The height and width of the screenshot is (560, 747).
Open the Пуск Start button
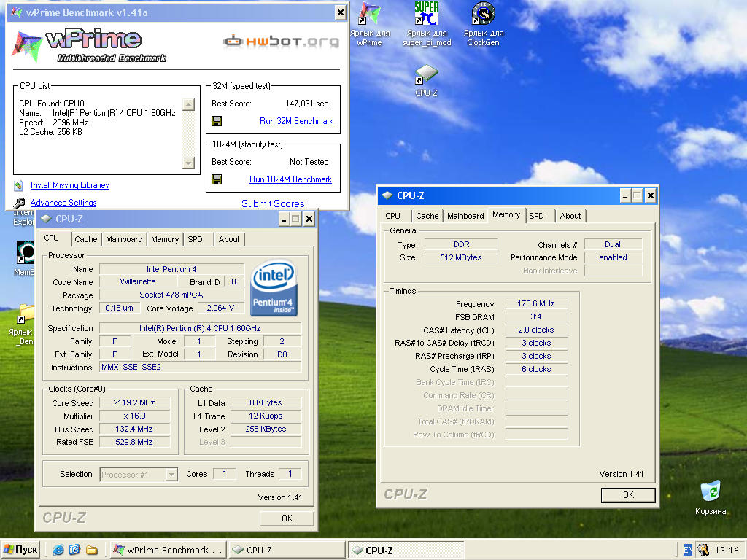point(20,550)
